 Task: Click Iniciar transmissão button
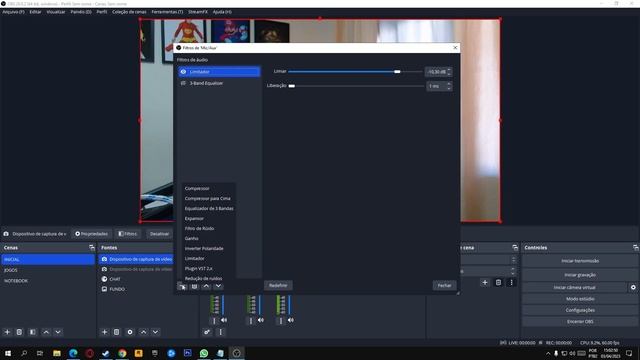click(580, 261)
